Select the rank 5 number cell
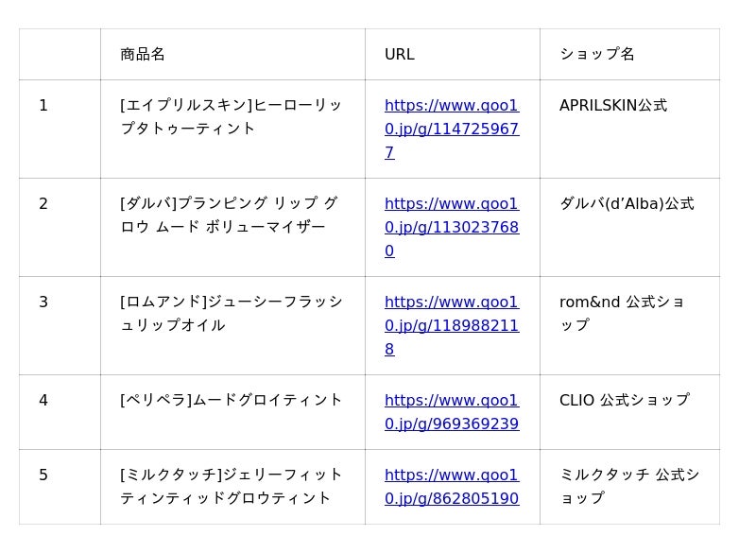The width and height of the screenshot is (756, 553). click(60, 487)
